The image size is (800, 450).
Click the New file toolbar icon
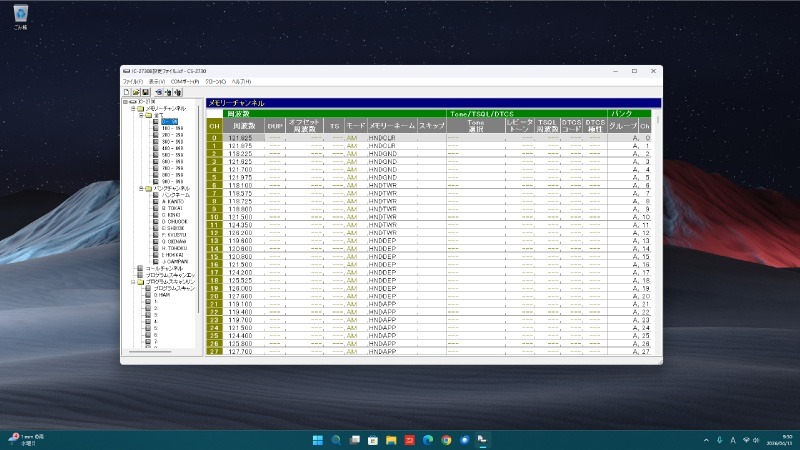[x=126, y=92]
